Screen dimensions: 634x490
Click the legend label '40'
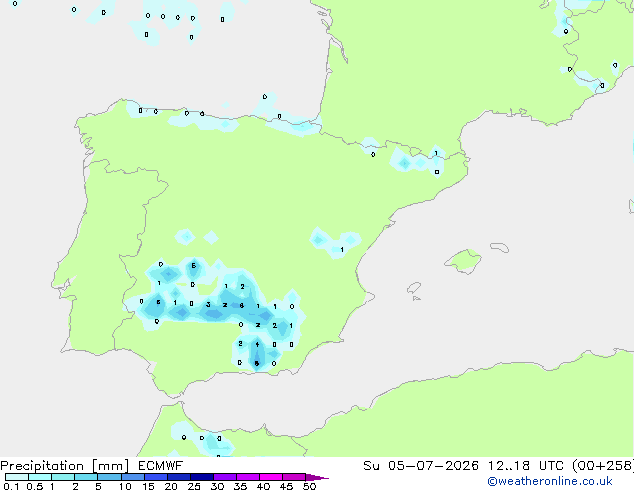pyautogui.click(x=263, y=486)
